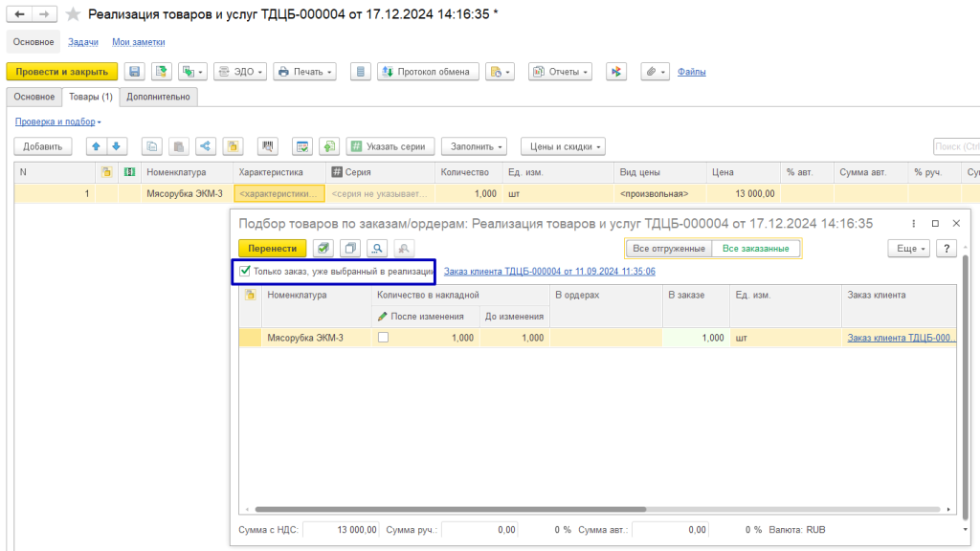
Task: Click the 'Сумма с НДС' field showing 13 000,00
Action: coord(342,529)
